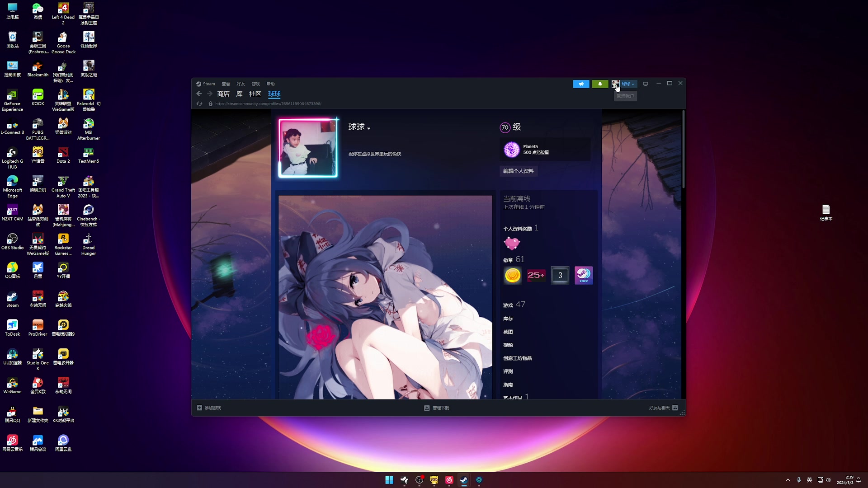Image resolution: width=868 pixels, height=488 pixels.
Task: Select the 记事本 file on desktop
Action: [826, 212]
